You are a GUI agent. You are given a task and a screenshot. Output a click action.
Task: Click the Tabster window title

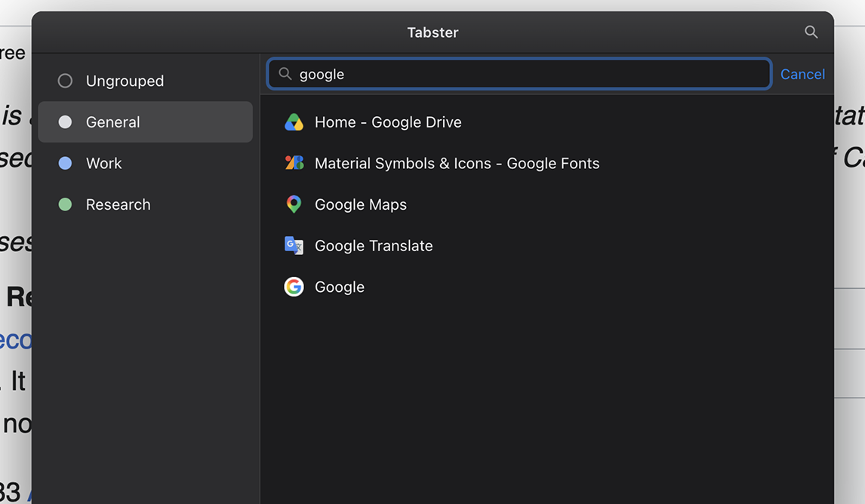point(432,32)
